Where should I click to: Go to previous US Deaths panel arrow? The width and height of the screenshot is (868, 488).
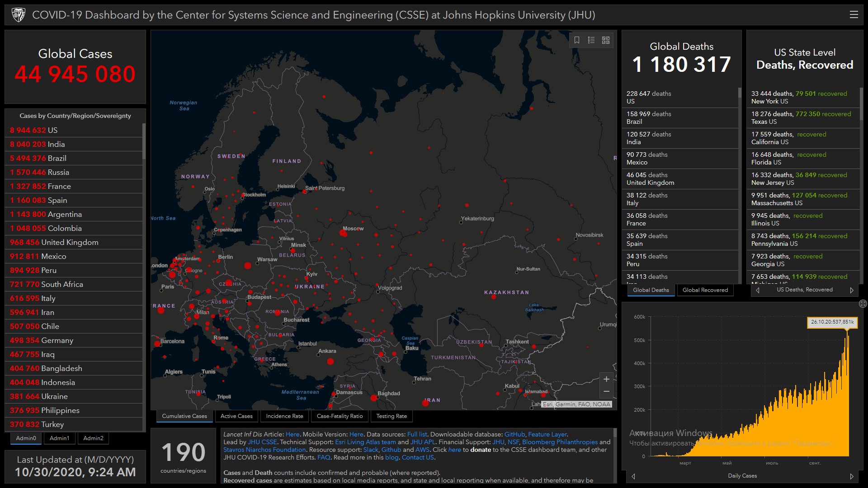758,290
